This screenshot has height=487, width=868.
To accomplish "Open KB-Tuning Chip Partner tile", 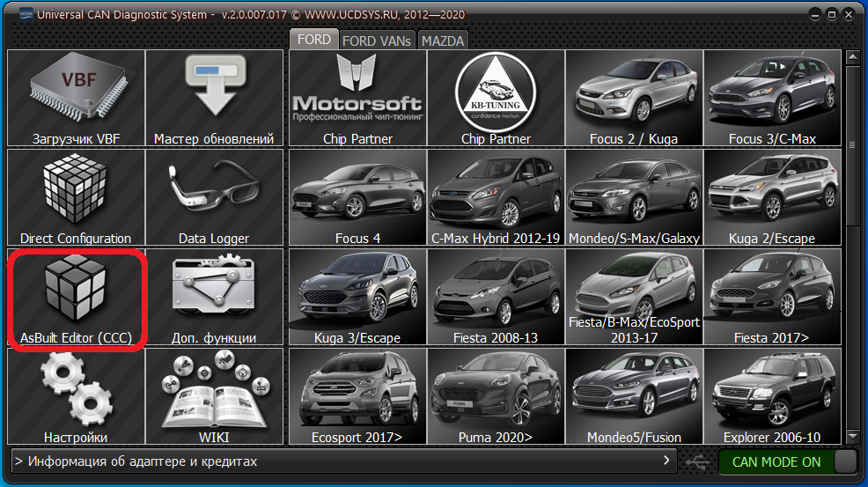I will point(496,98).
